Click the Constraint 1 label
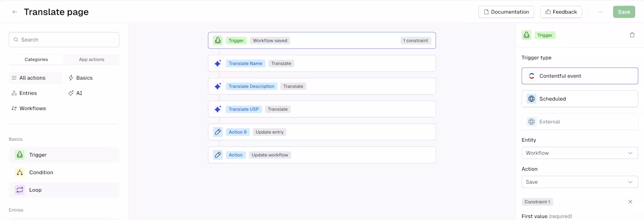Viewport: 644px width, 220px height. pyautogui.click(x=537, y=202)
